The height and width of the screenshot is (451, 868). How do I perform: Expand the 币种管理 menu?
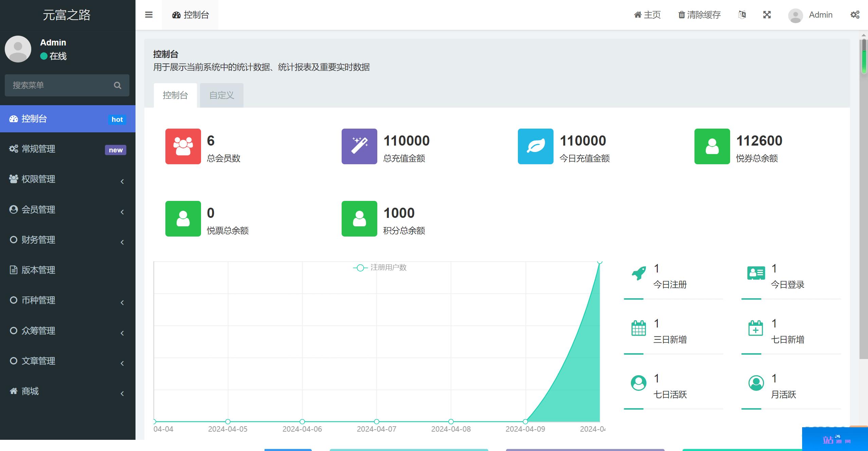click(68, 300)
